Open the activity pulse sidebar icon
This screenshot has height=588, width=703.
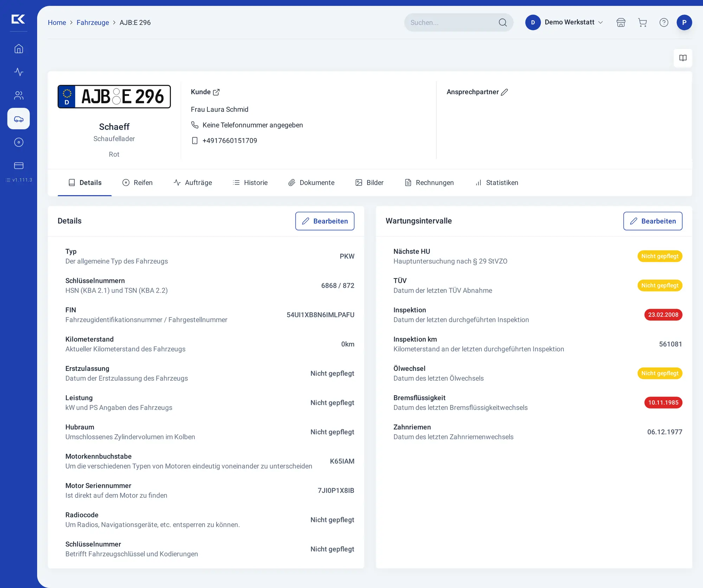tap(19, 72)
